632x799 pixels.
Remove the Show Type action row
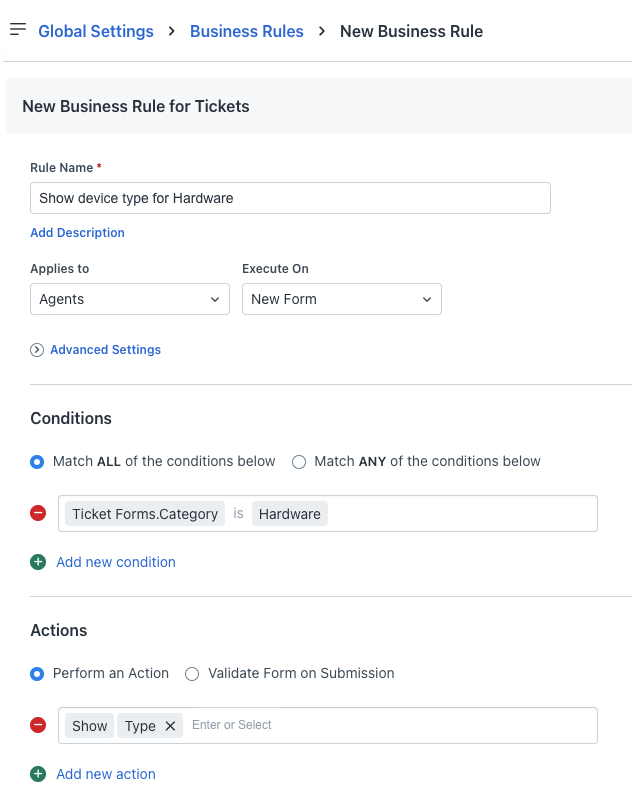coord(38,725)
